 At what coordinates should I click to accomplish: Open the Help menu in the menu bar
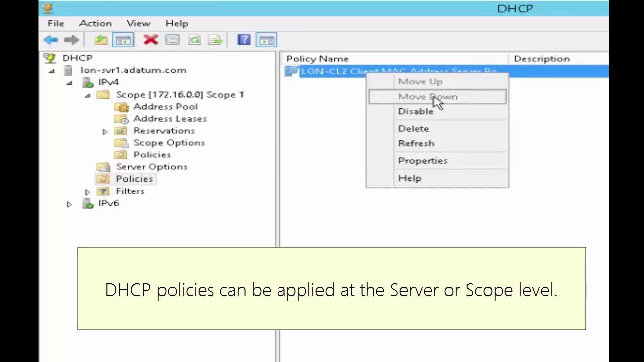pos(177,23)
